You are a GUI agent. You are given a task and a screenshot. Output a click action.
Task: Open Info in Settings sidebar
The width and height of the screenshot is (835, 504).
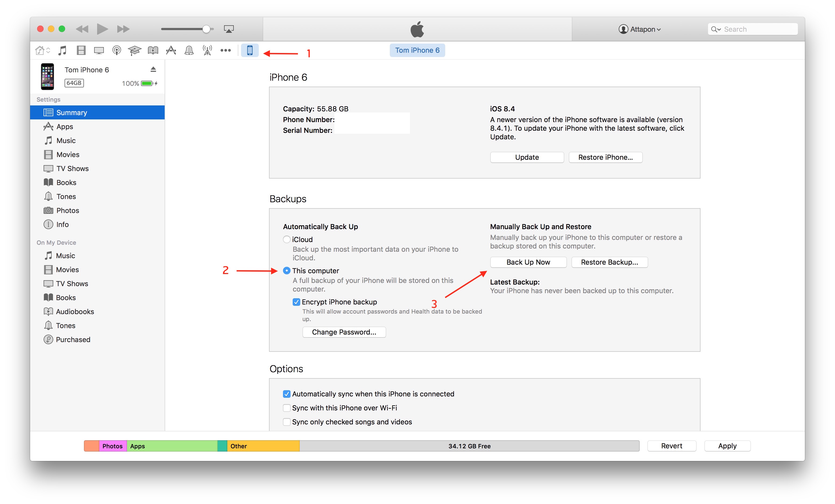point(97,225)
